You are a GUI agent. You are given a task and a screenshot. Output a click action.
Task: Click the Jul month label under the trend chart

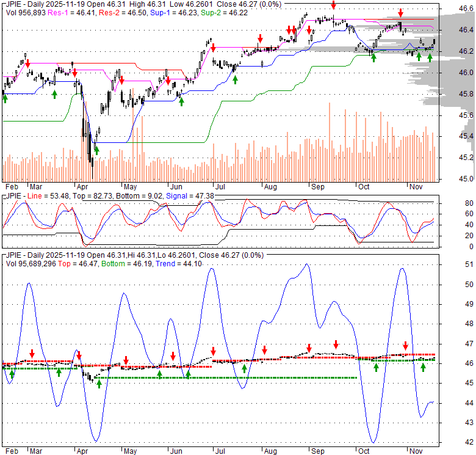(x=220, y=451)
